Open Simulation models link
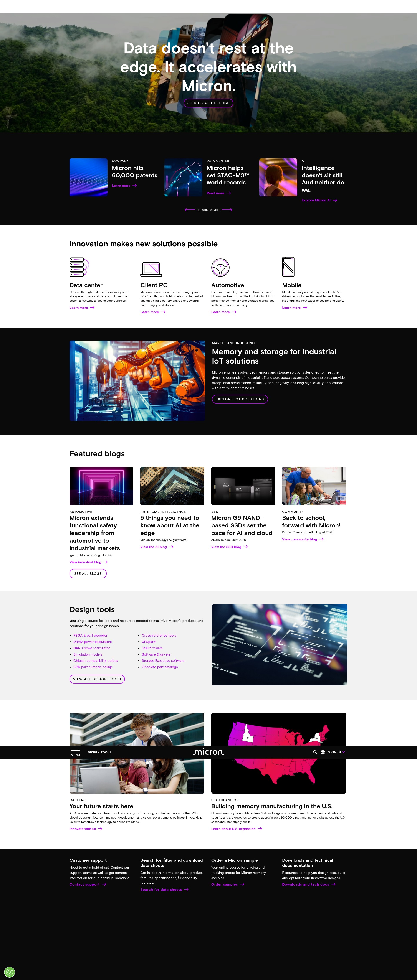The height and width of the screenshot is (980, 417). [88, 654]
